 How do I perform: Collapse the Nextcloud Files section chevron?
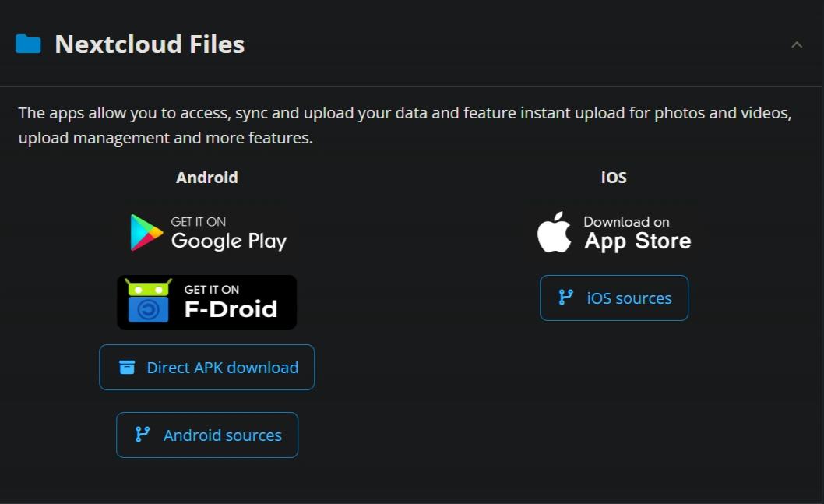tap(797, 44)
